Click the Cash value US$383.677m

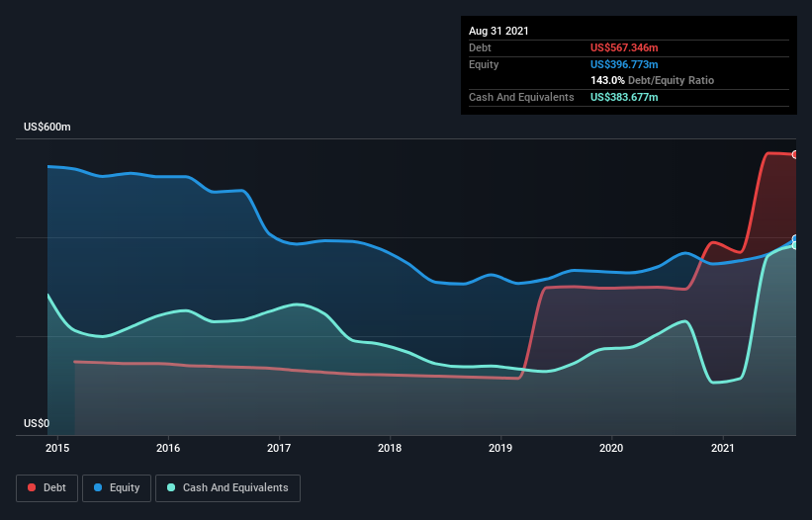click(624, 97)
